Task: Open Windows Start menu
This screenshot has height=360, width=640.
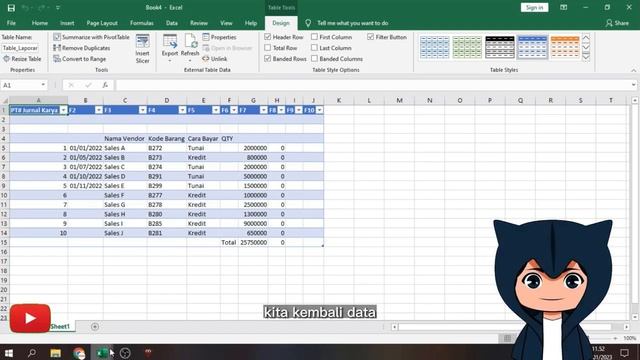Action: point(9,353)
